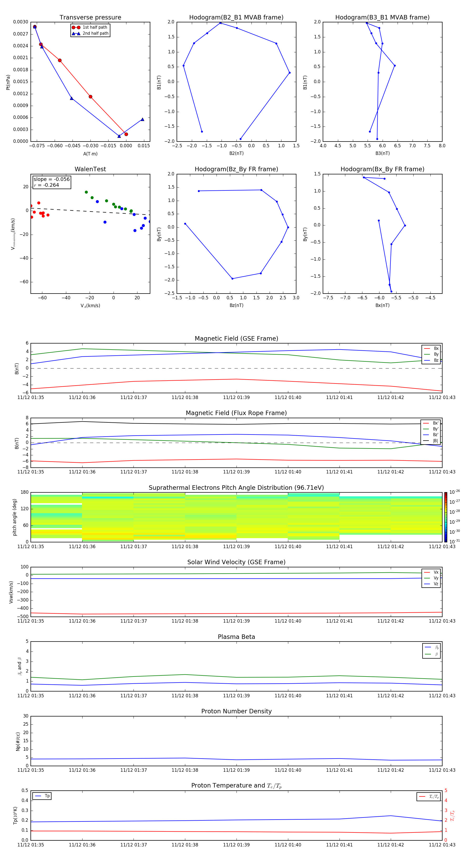Click the "Bz(nT)" x-axis label

(x=236, y=305)
